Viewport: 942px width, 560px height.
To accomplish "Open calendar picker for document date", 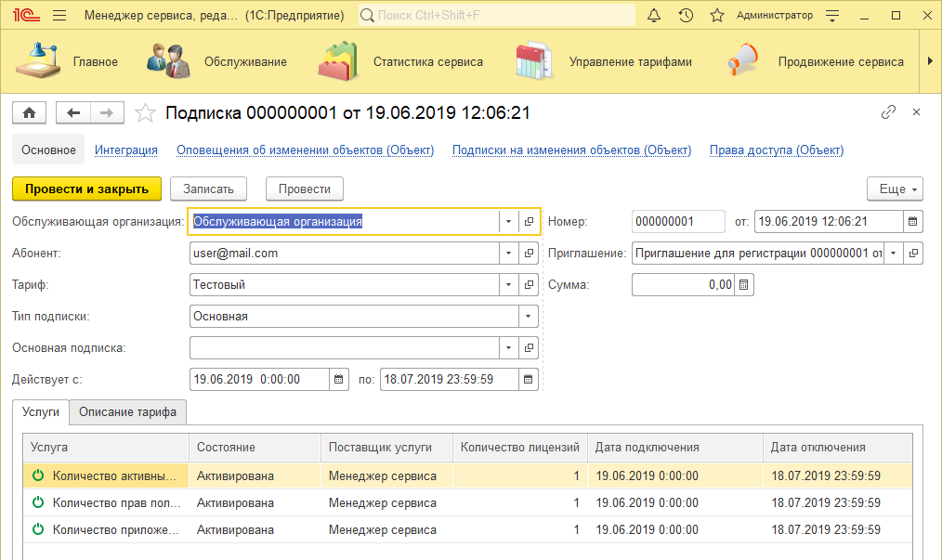I will click(x=913, y=222).
